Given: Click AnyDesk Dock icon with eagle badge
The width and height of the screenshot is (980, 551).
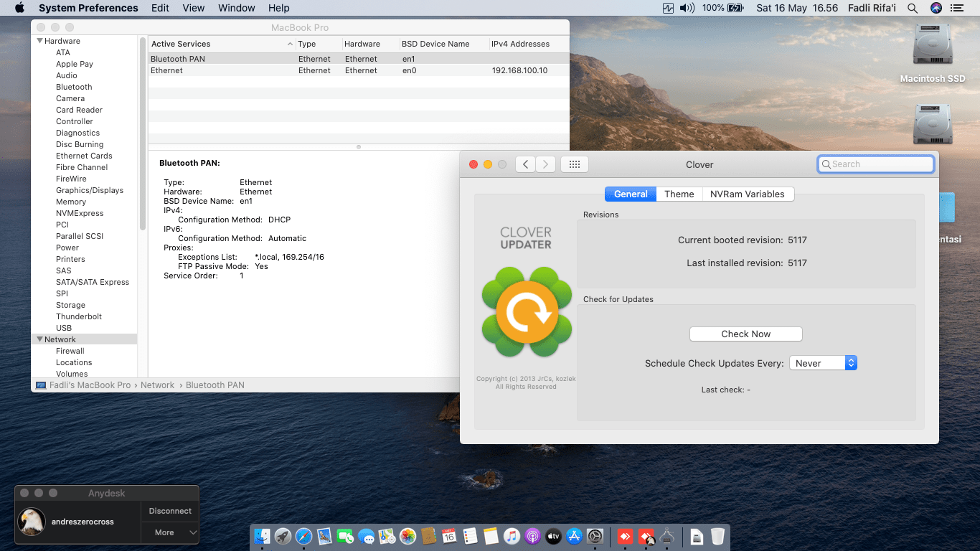Looking at the screenshot, I should pos(646,536).
